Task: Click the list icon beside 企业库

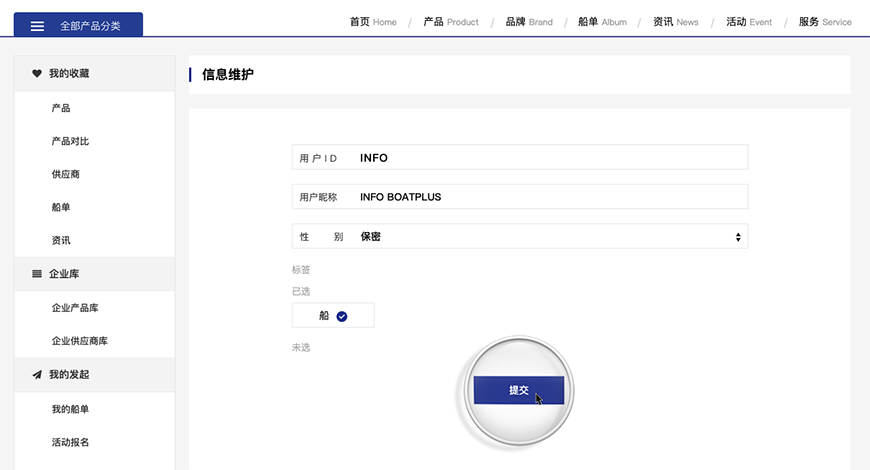Action: click(37, 273)
